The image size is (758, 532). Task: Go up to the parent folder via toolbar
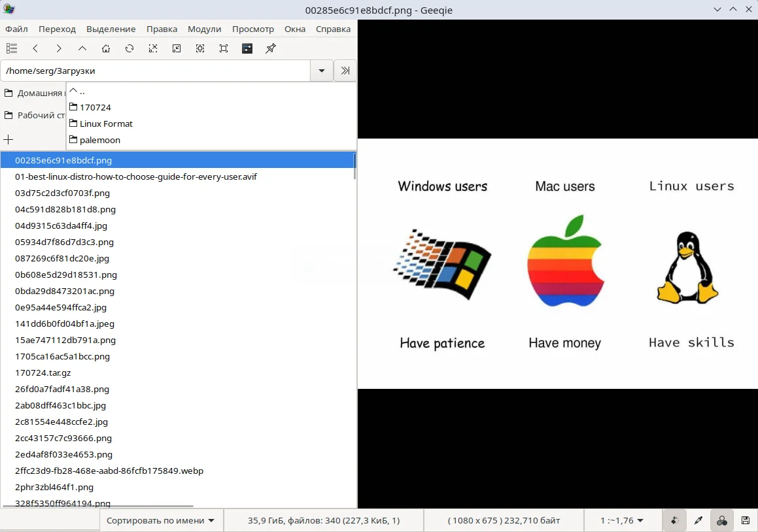[x=82, y=48]
